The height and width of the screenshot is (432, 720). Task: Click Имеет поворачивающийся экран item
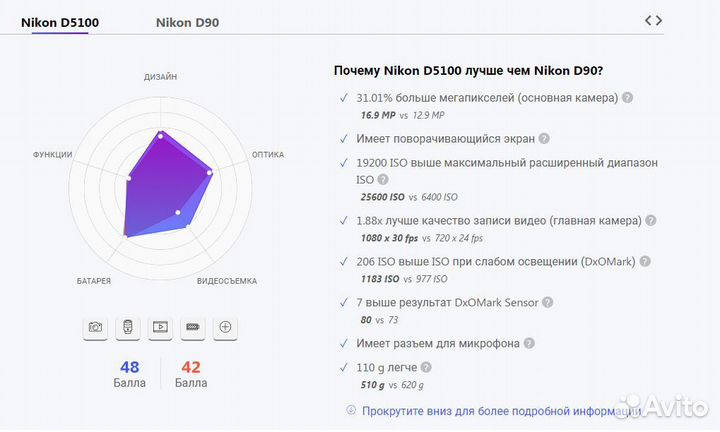445,139
